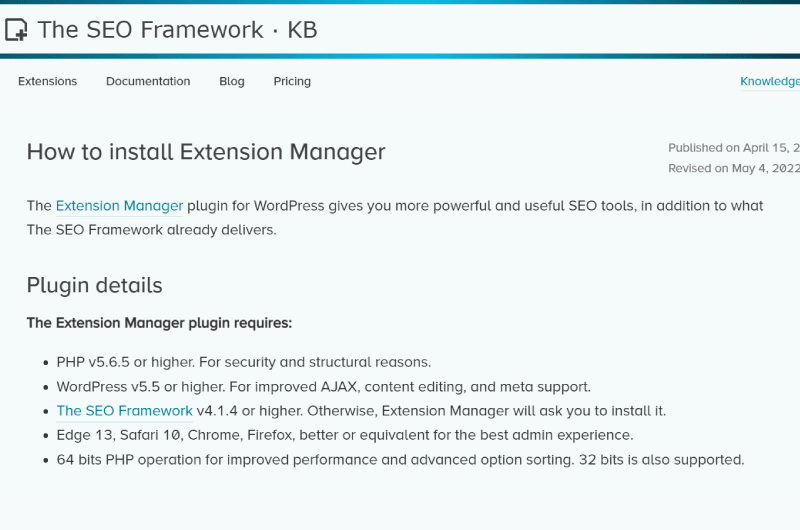
Task: Click the Revised on May 4 date
Action: [x=734, y=168]
